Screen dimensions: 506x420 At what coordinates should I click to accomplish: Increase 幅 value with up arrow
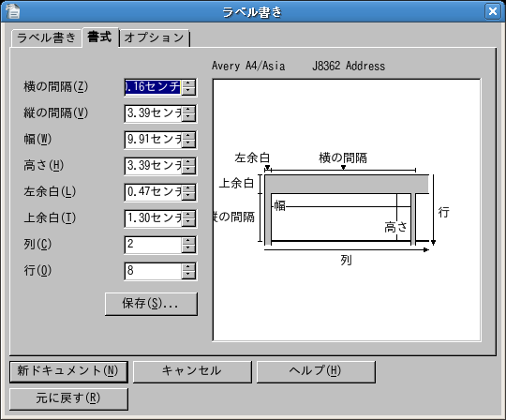click(188, 136)
